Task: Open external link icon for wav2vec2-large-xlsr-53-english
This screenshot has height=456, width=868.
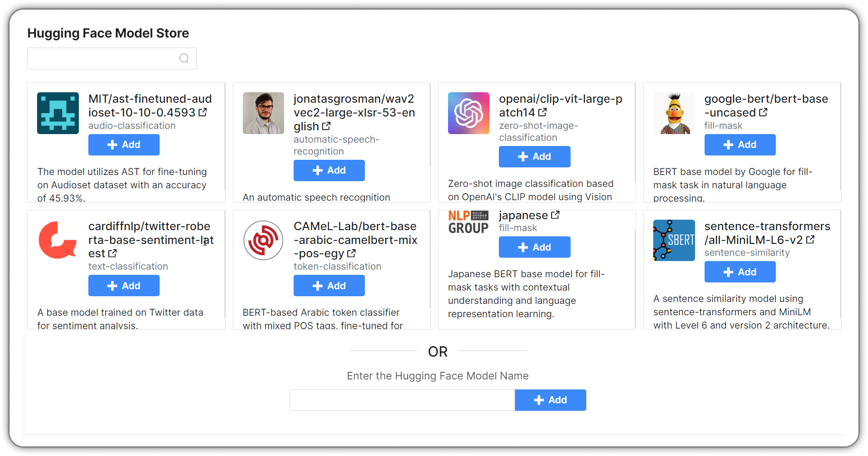Action: pos(326,126)
